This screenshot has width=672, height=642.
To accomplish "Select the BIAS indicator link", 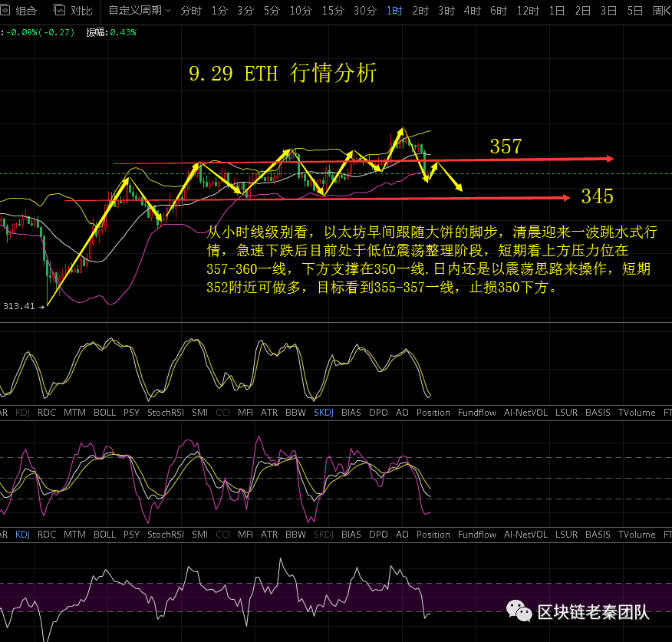I will tap(351, 412).
